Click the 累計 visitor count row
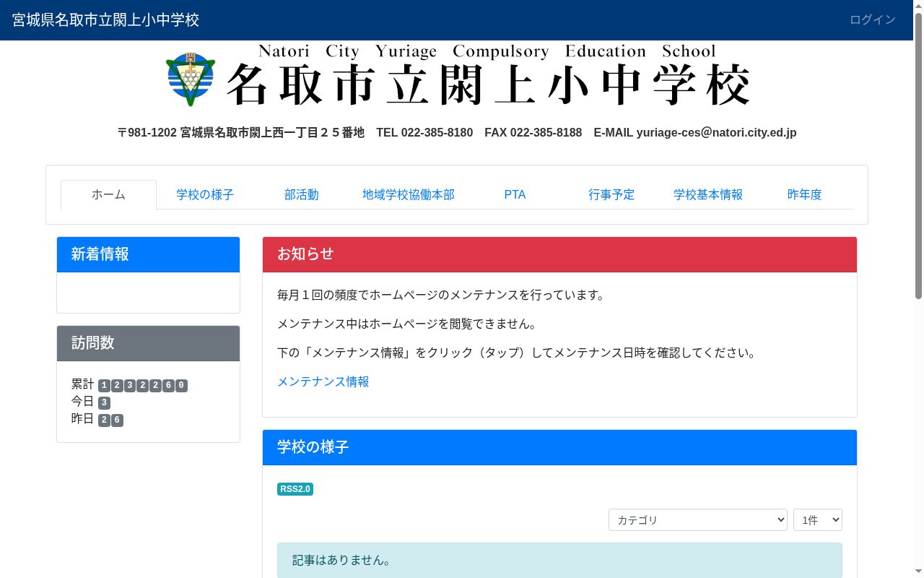 coord(129,384)
